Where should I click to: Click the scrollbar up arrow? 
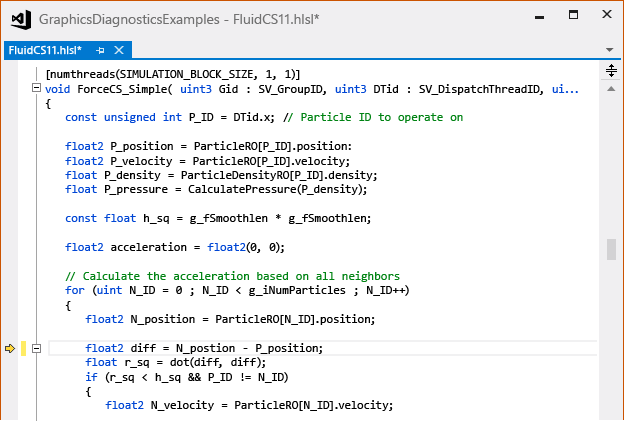[x=611, y=89]
